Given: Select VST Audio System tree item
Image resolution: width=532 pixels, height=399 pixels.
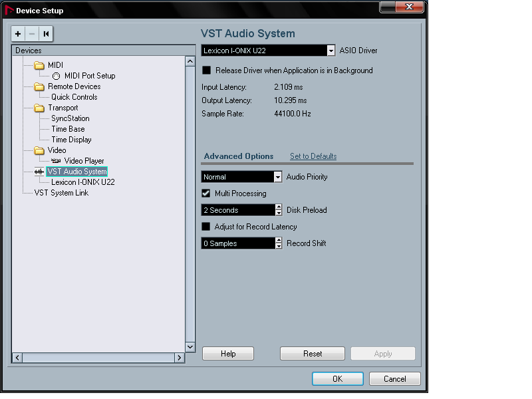Looking at the screenshot, I should pyautogui.click(x=77, y=172).
